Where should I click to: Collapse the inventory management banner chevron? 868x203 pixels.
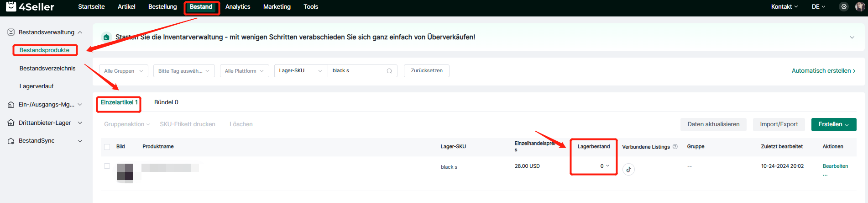click(852, 37)
